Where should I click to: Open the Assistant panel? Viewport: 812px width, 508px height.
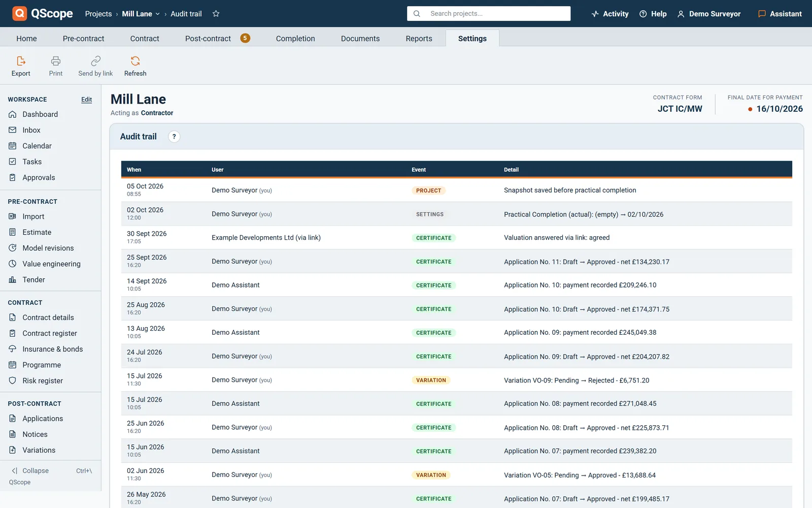pos(780,14)
